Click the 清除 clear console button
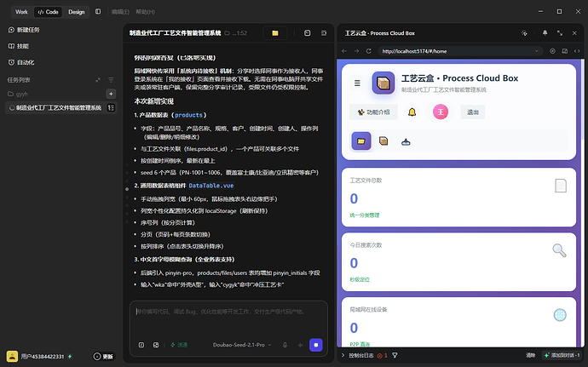 530,355
